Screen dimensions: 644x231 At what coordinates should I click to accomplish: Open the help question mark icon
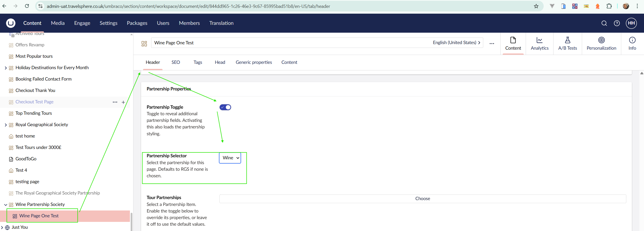617,23
